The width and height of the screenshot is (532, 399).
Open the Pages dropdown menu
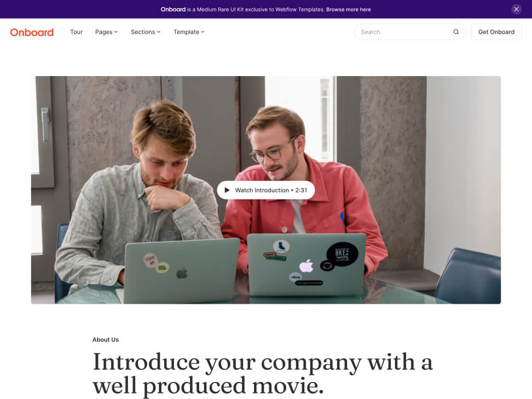[106, 32]
